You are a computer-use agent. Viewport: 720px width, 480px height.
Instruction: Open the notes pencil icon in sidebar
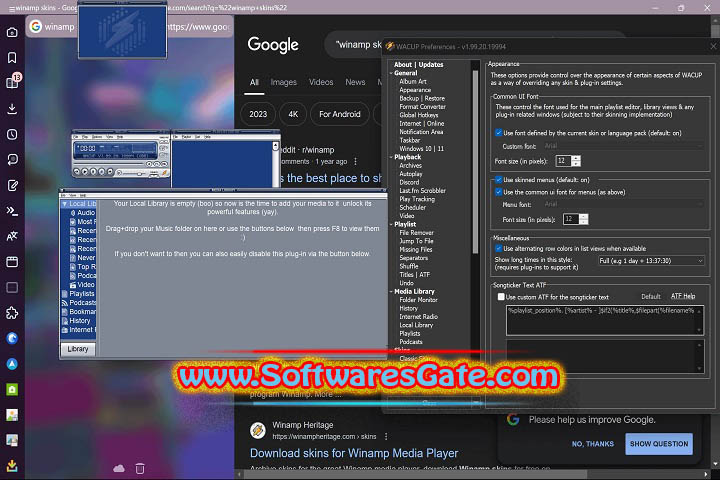pos(12,185)
